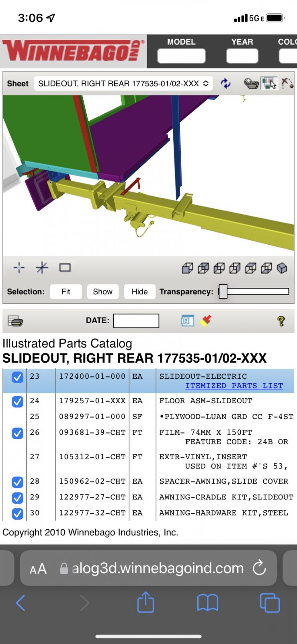
Task: Click the YEAR input field
Action: [242, 56]
